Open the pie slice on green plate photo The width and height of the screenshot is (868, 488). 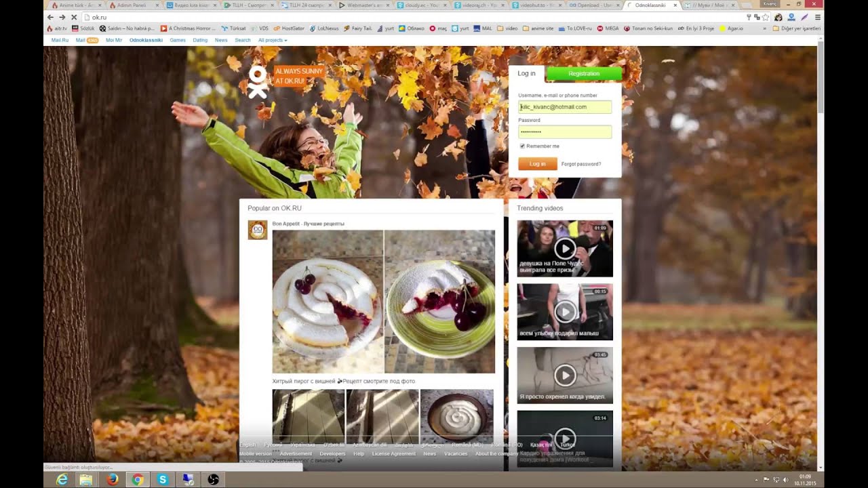click(439, 302)
